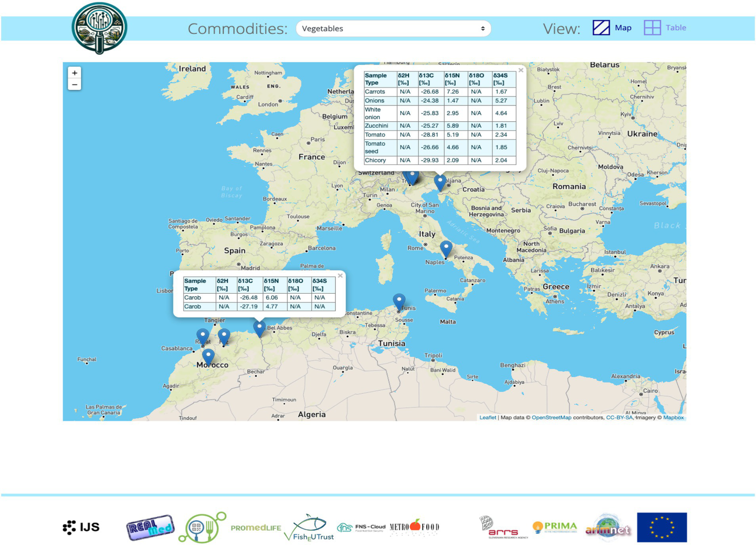Open the Leaflet attribution link

click(488, 417)
